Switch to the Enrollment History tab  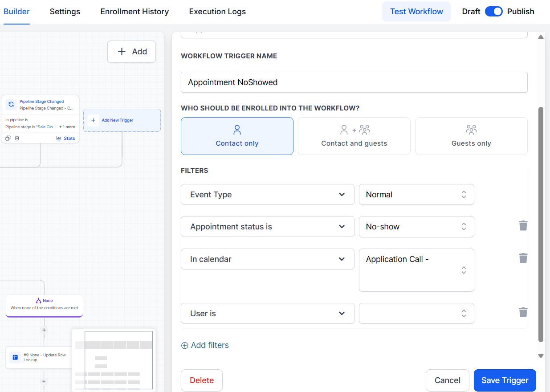click(x=134, y=12)
